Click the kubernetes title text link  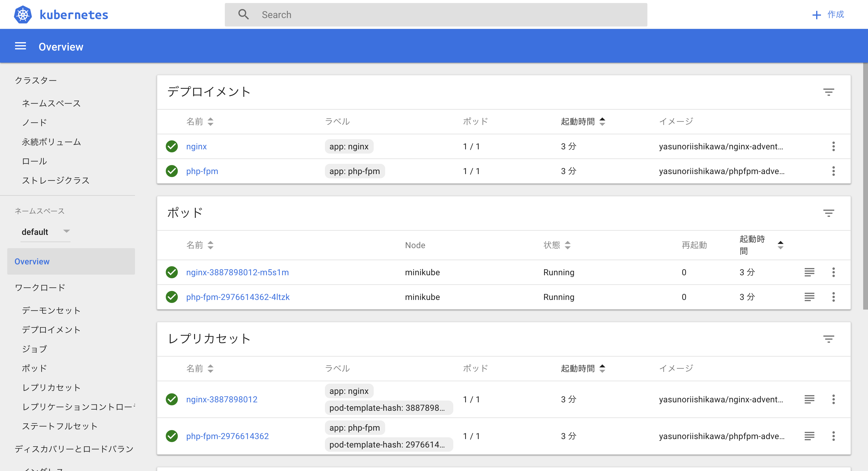(x=74, y=14)
